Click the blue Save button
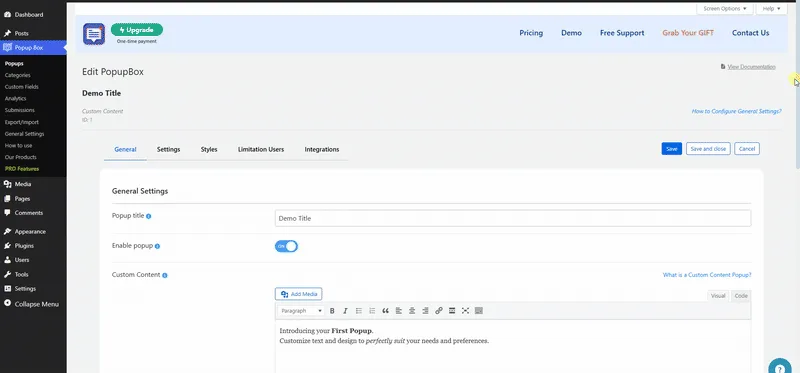 [671, 148]
